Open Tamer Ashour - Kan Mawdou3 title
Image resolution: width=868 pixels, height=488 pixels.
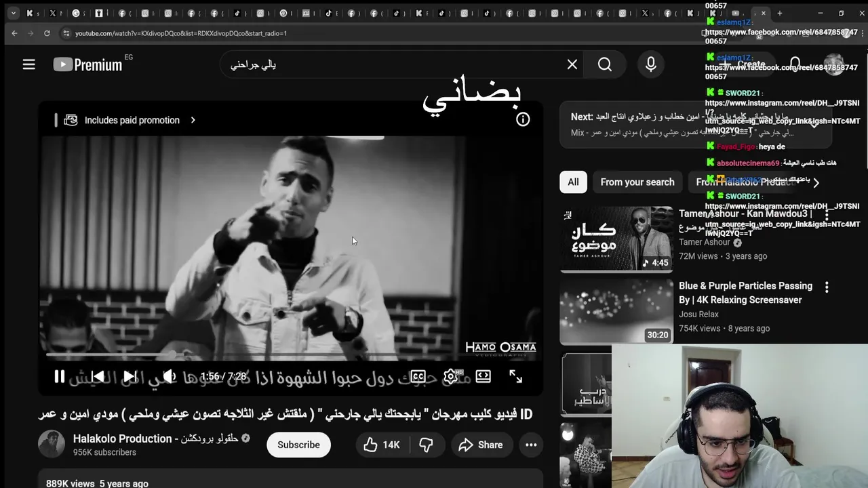[x=745, y=220]
